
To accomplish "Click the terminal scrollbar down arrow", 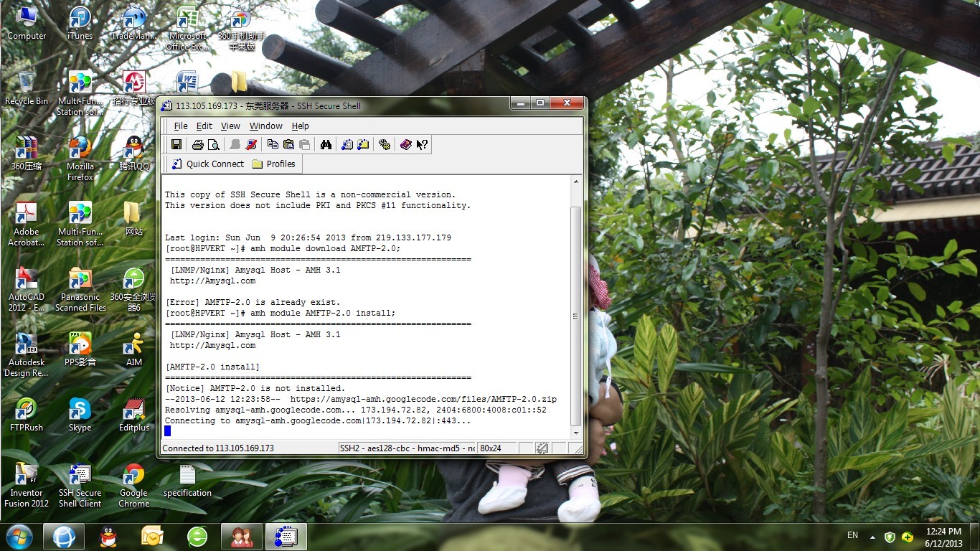I will click(575, 433).
